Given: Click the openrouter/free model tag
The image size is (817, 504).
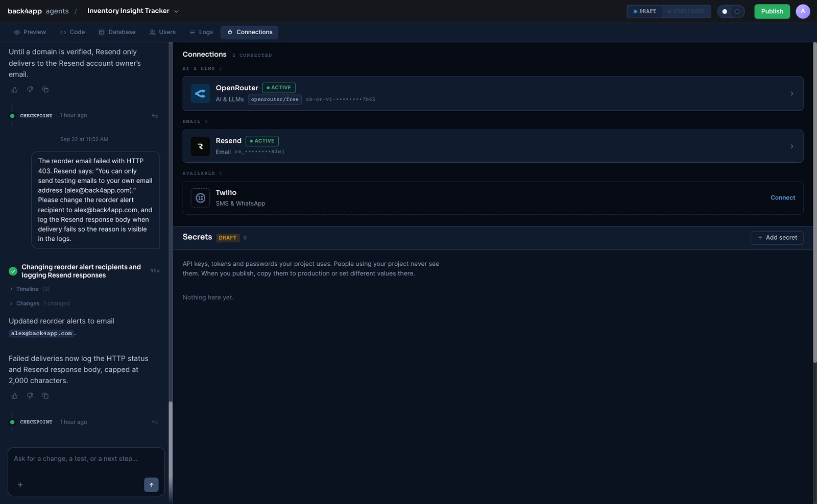Looking at the screenshot, I should 275,99.
